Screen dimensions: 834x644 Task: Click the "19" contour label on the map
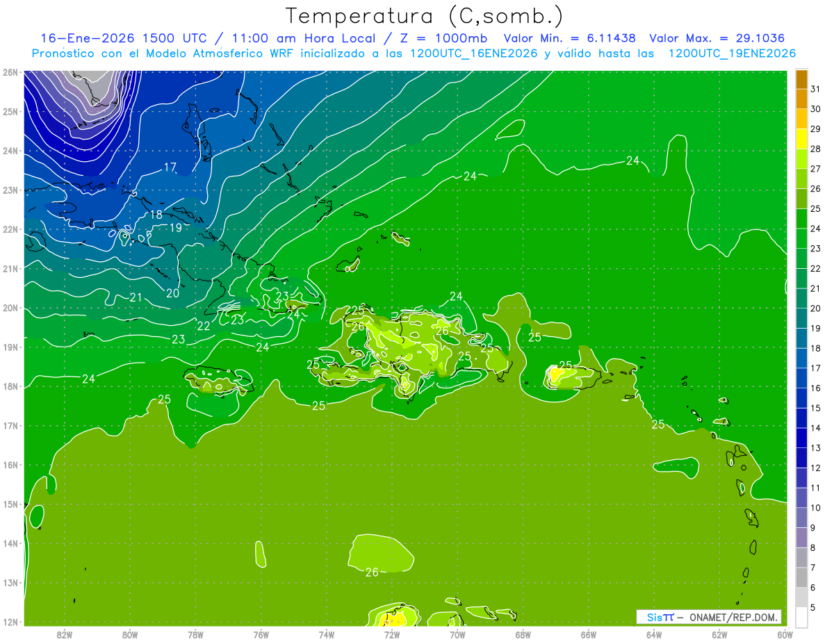coord(176,228)
